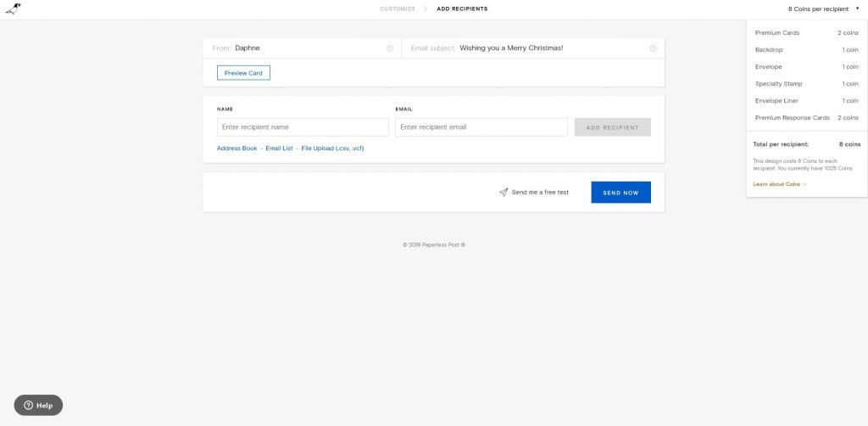Click the Add Recipient button
This screenshot has width=868, height=426.
pyautogui.click(x=612, y=127)
